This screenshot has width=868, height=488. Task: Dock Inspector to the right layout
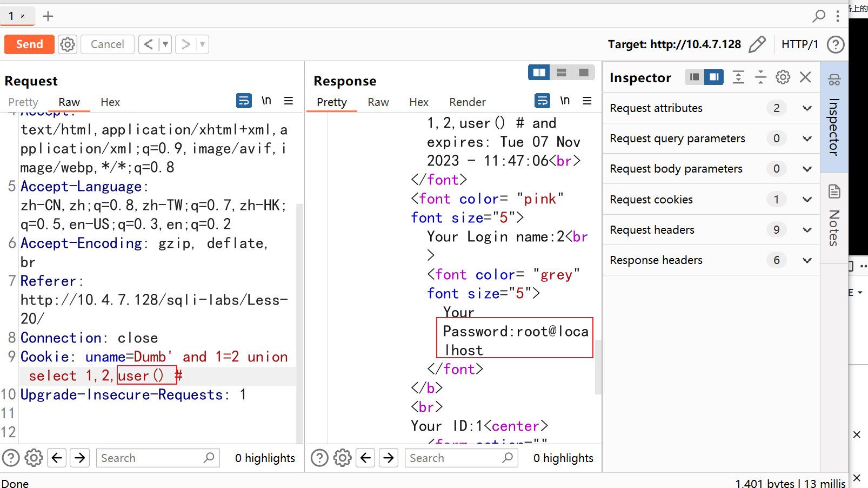click(x=714, y=77)
